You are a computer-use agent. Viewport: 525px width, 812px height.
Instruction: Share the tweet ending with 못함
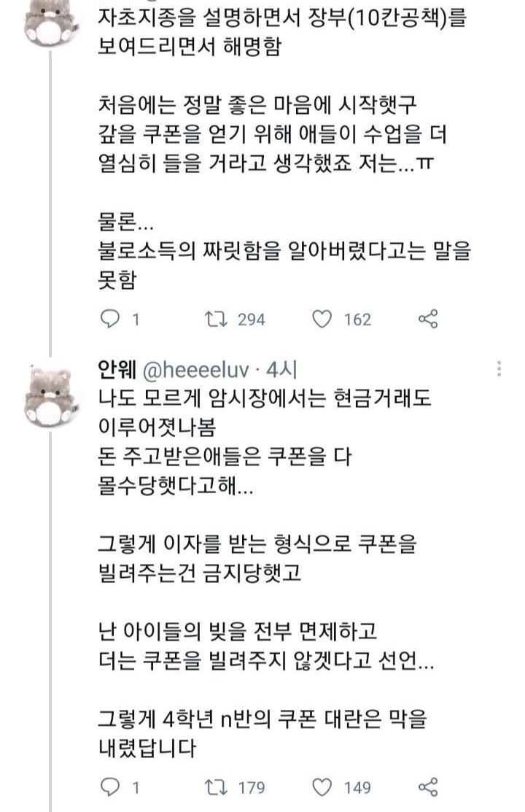[x=428, y=319]
